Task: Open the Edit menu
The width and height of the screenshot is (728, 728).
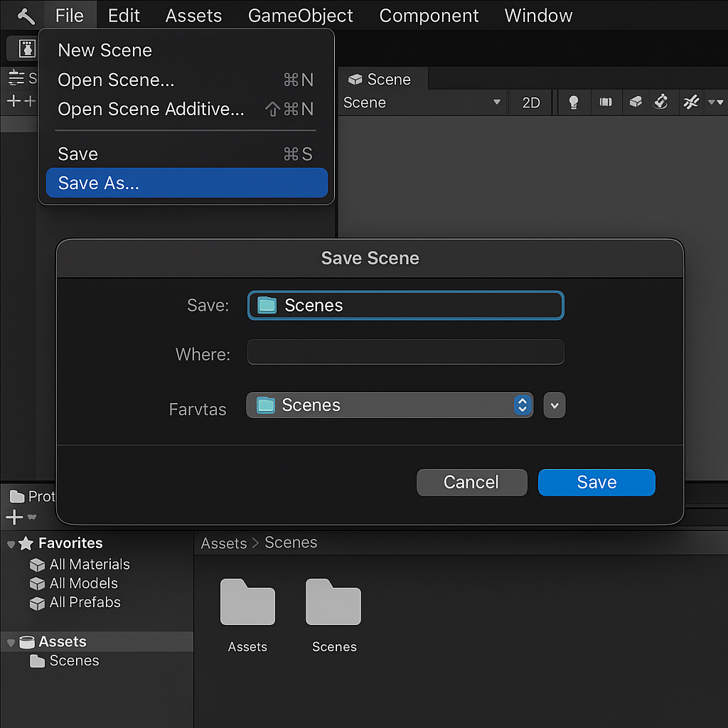Action: click(x=124, y=16)
